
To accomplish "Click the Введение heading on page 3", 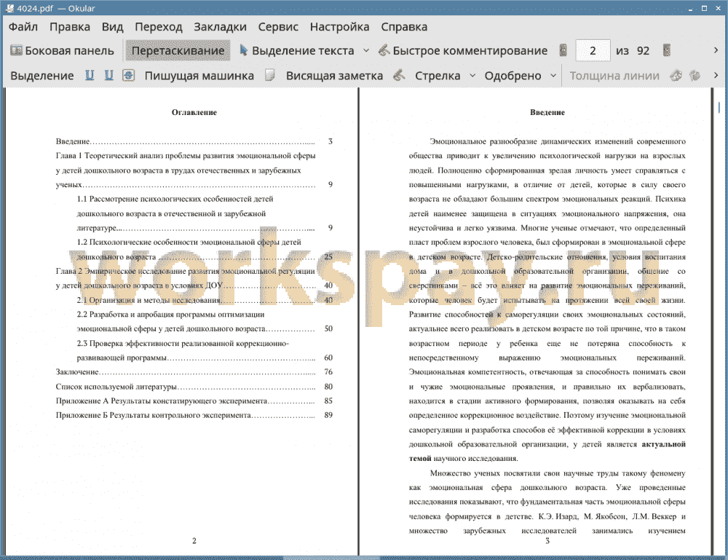I will 547,112.
